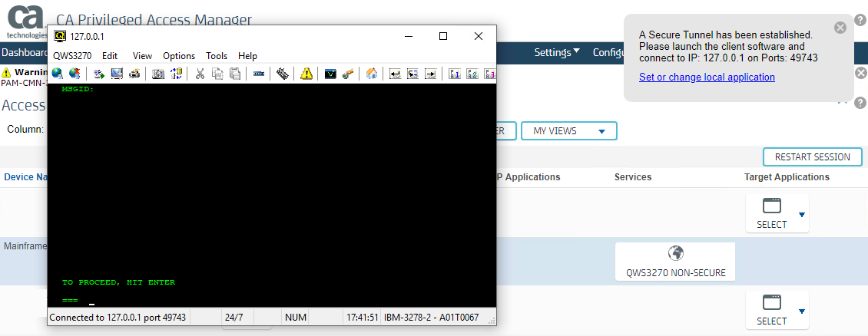Screen dimensions: 868x336
Task: Click the Disconnect globe icon with red X
Action: (75, 74)
